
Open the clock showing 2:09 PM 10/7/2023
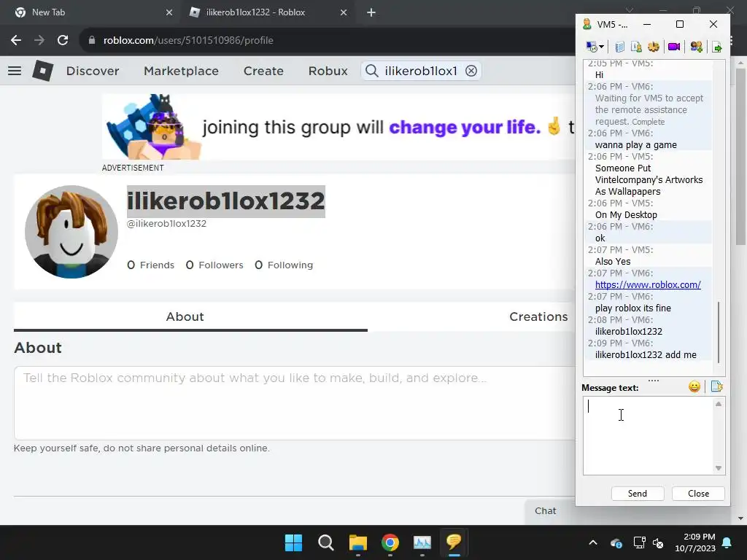point(695,542)
